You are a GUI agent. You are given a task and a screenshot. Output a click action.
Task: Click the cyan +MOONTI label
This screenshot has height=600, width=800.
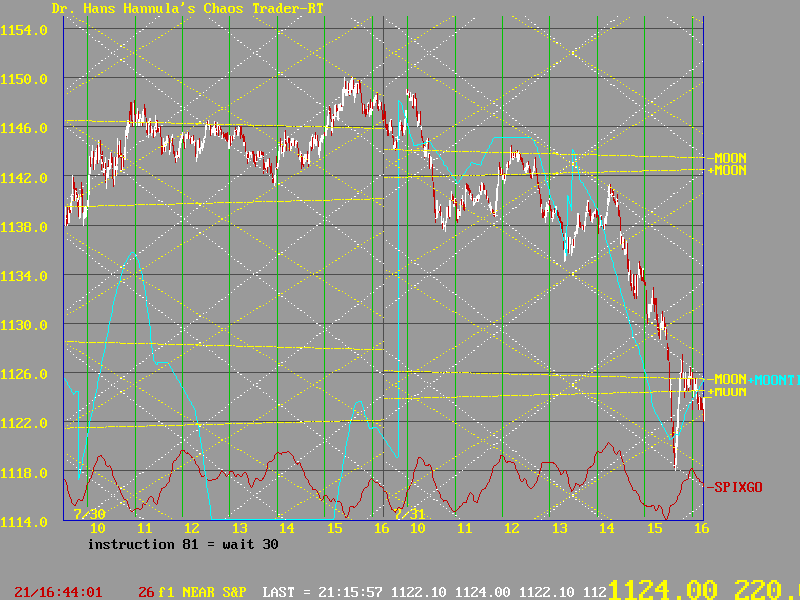(x=773, y=380)
